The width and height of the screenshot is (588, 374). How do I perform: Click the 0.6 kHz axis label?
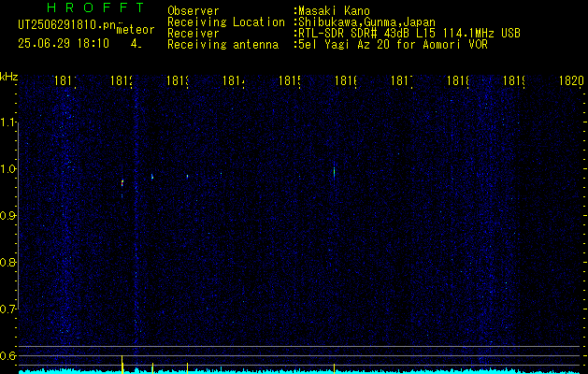click(x=7, y=355)
